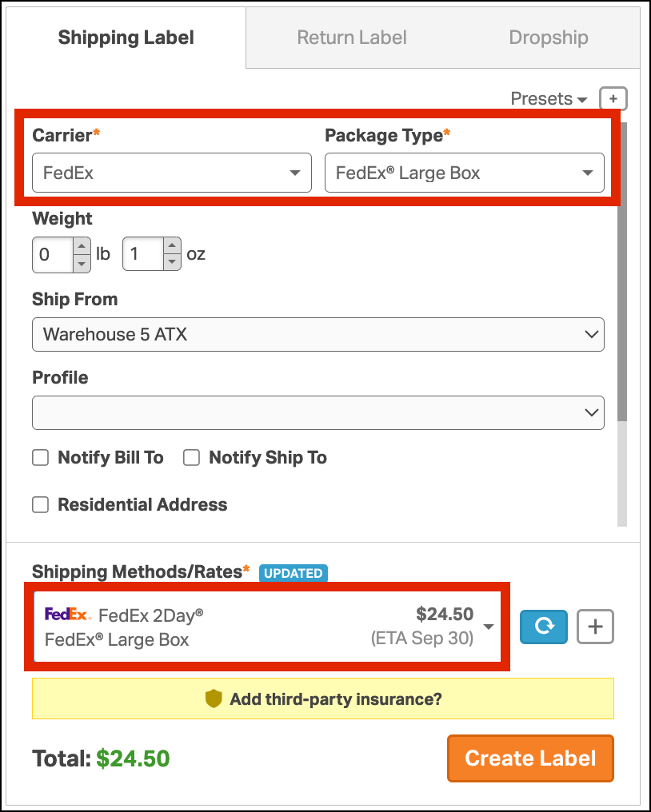Open the Presets dropdown menu
This screenshot has height=812, width=651.
click(549, 99)
